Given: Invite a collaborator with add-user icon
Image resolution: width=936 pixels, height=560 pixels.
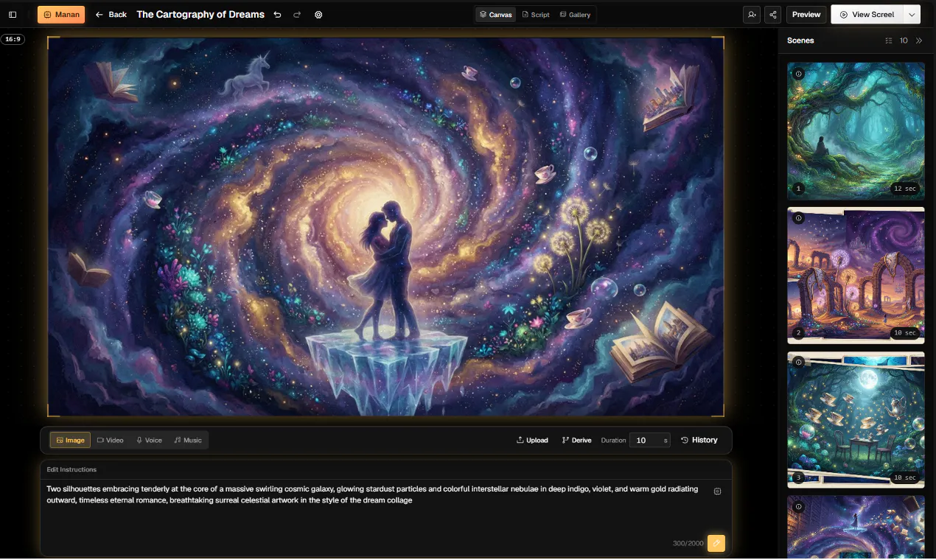Looking at the screenshot, I should click(x=752, y=15).
